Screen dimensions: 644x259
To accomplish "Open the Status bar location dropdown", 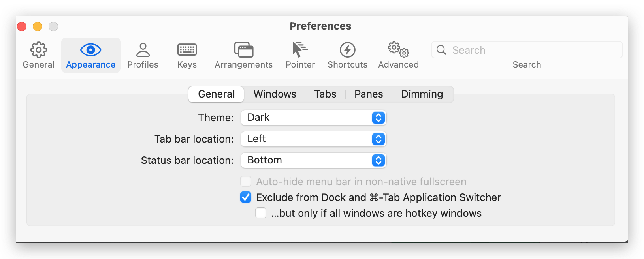I will tap(313, 160).
